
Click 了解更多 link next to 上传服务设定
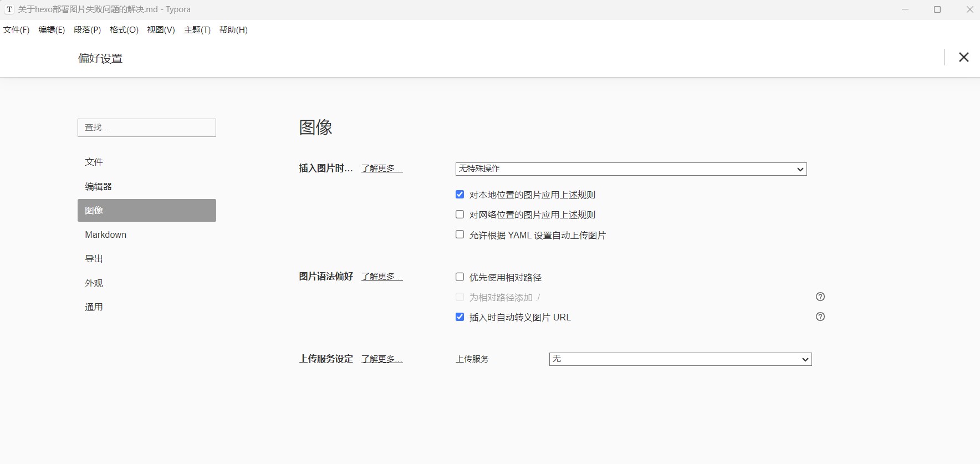coord(382,359)
